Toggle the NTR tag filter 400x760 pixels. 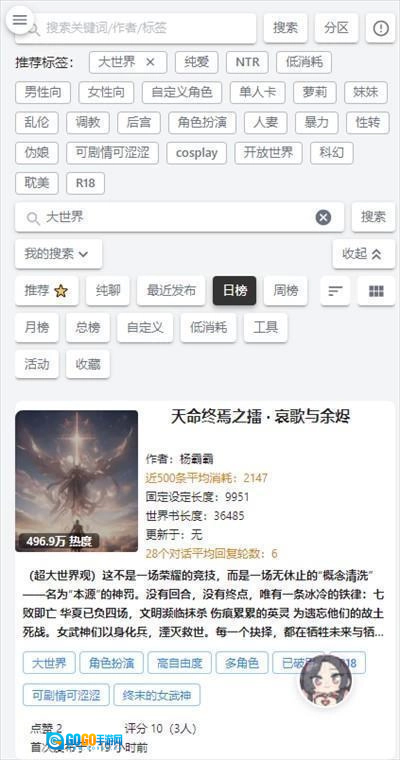(x=247, y=63)
